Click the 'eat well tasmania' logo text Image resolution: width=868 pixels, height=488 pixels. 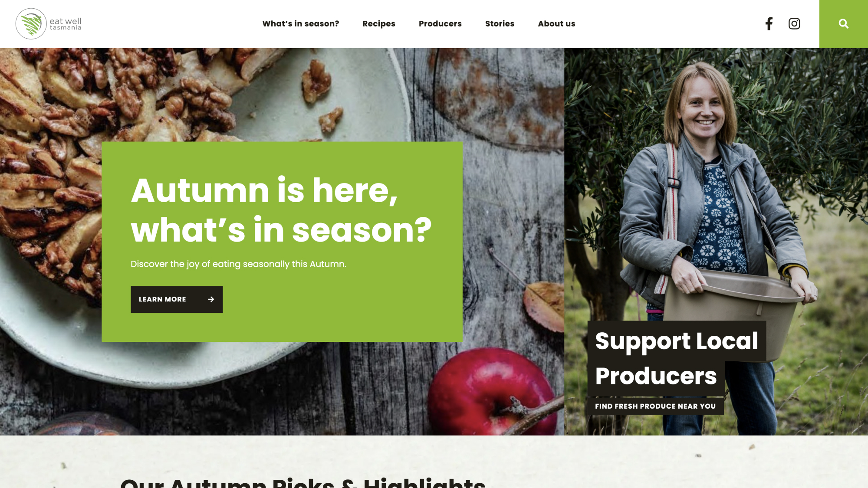(x=66, y=24)
